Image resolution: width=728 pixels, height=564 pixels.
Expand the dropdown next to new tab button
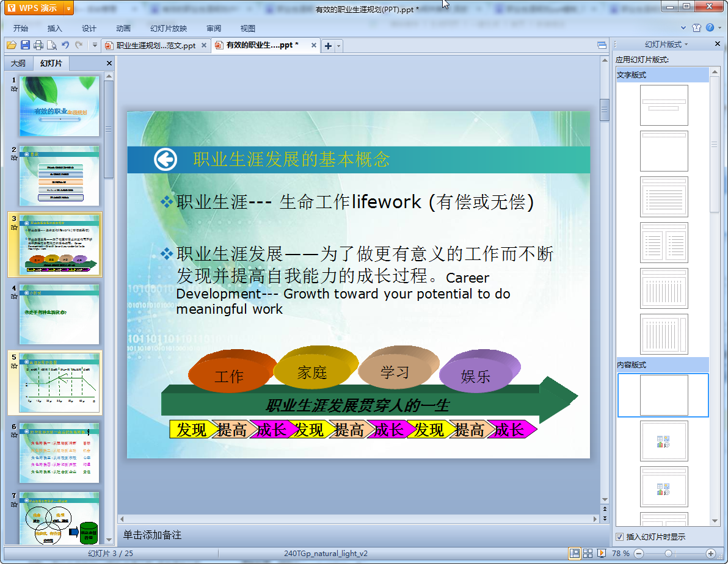click(x=339, y=46)
